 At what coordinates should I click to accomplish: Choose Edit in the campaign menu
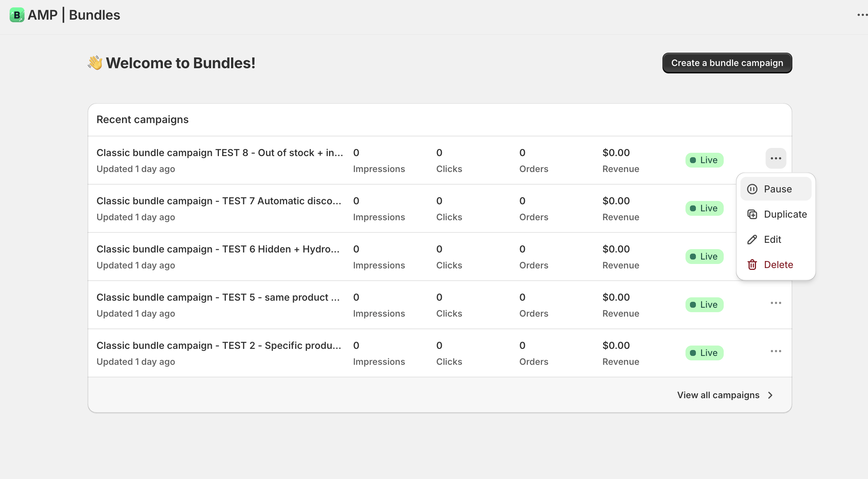click(x=772, y=239)
